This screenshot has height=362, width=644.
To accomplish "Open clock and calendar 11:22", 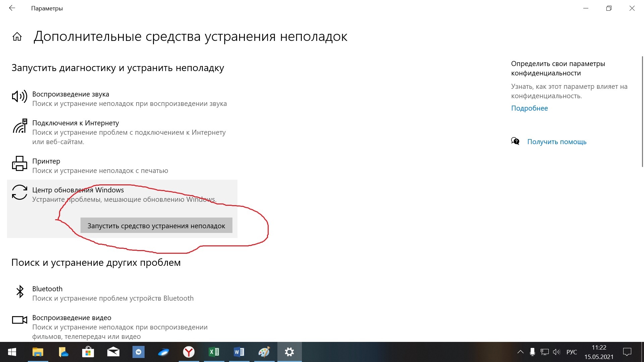I will point(599,352).
